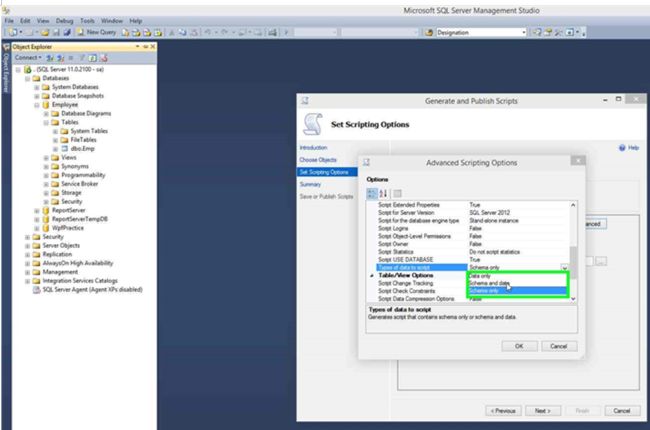Viewport: 650px width, 430px height.
Task: Expand the dbo.Emp table node
Action: tap(55, 148)
